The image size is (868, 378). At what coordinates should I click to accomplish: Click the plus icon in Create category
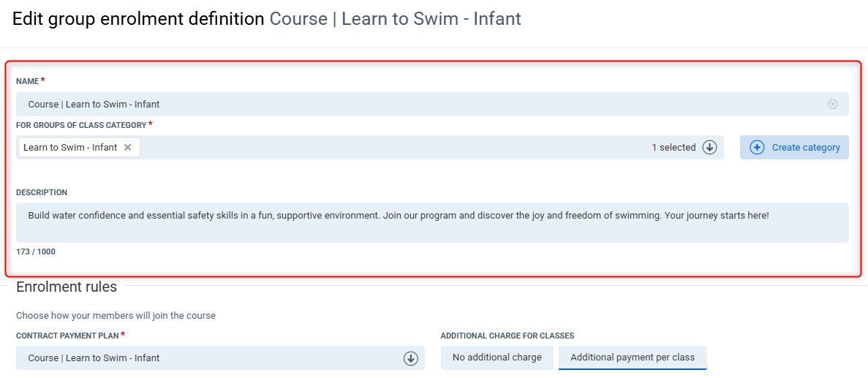tap(757, 147)
